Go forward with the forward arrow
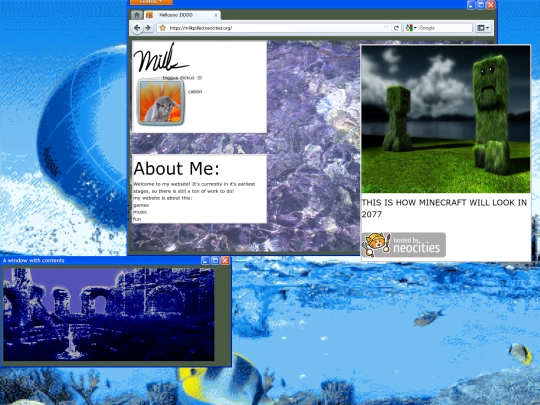Screen dimensions: 540x405 tap(148, 28)
